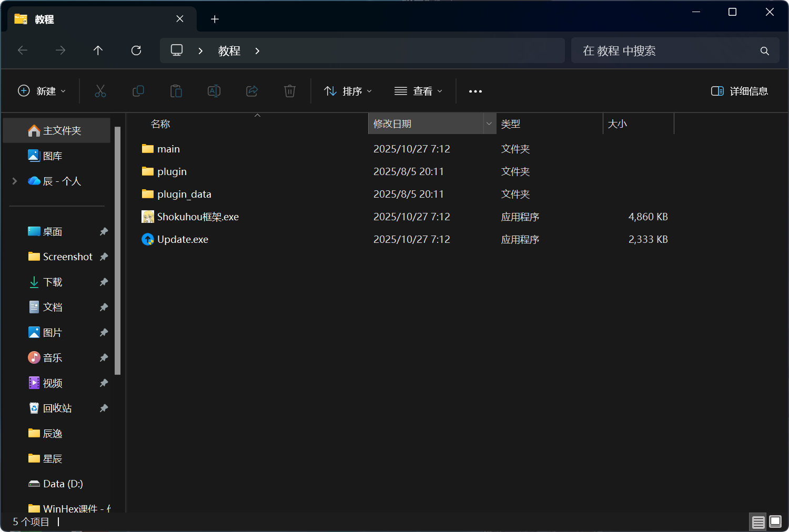
Task: Sort by the 名称 column header
Action: point(160,124)
